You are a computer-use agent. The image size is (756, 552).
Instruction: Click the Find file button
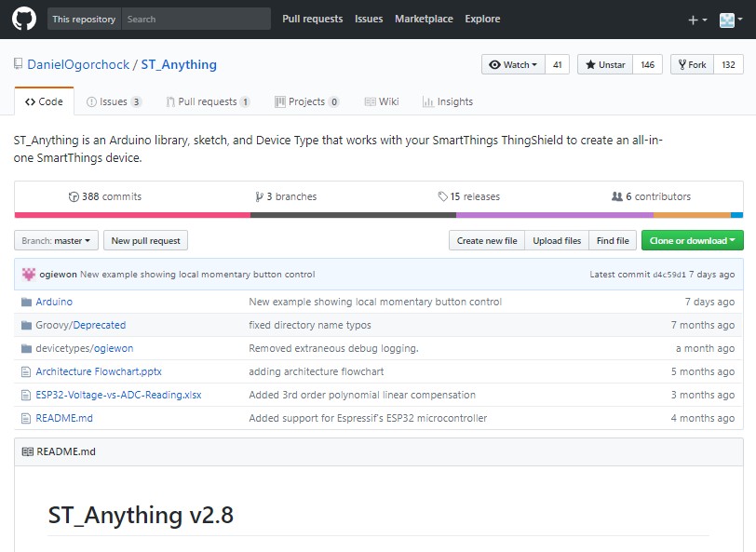point(613,240)
